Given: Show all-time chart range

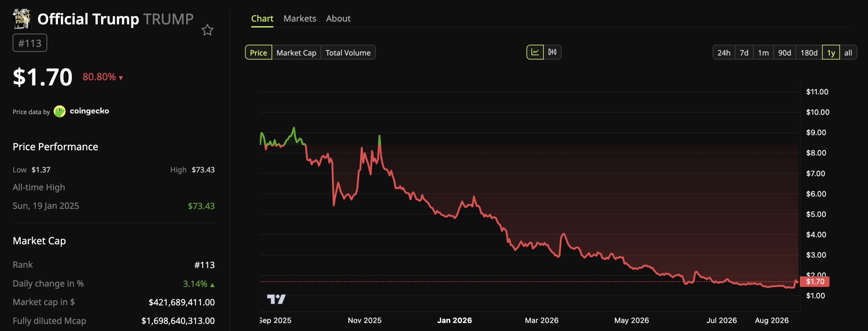Looking at the screenshot, I should (x=848, y=53).
